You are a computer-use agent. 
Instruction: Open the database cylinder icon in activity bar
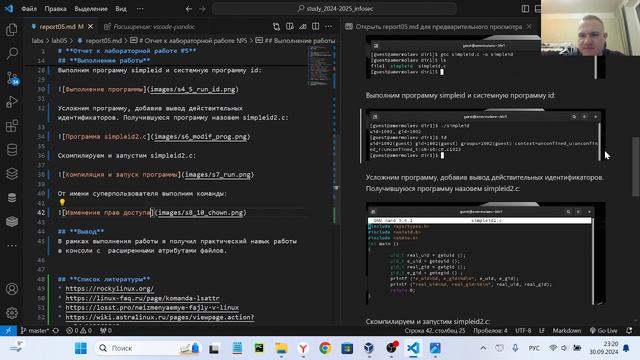[x=12, y=150]
